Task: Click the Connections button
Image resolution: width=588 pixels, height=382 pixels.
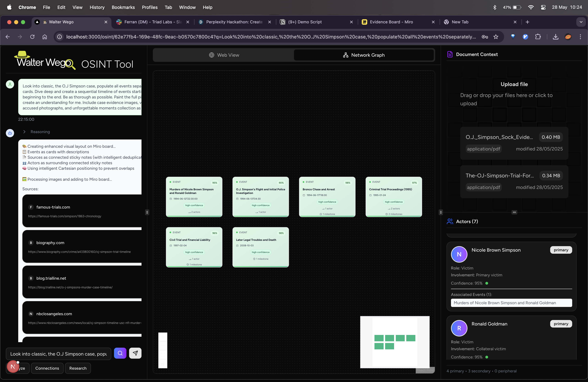Action: [47, 368]
